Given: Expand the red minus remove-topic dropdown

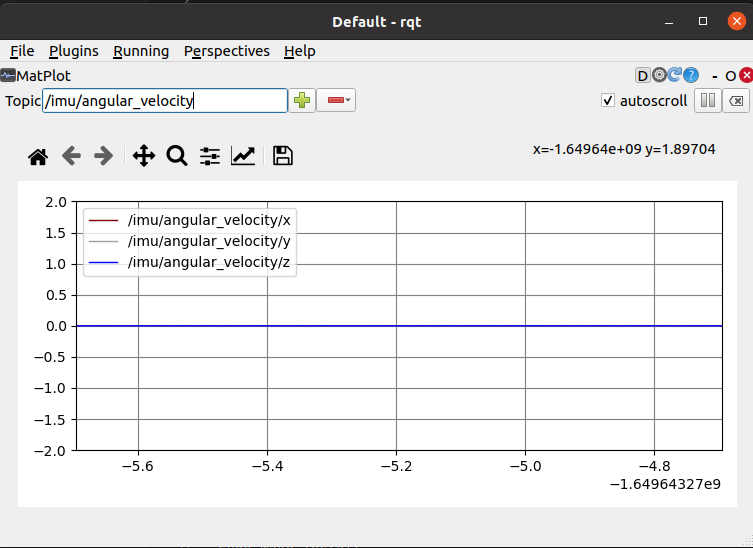Looking at the screenshot, I should (x=336, y=100).
